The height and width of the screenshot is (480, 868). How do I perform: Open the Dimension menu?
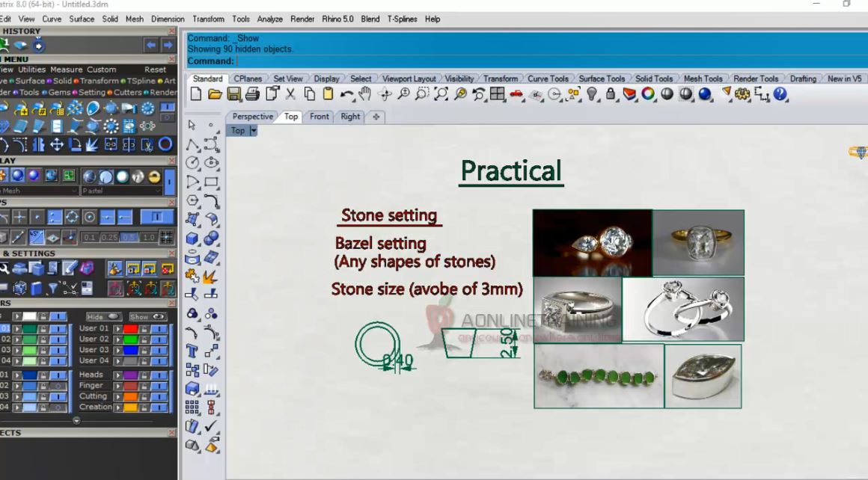tap(167, 19)
